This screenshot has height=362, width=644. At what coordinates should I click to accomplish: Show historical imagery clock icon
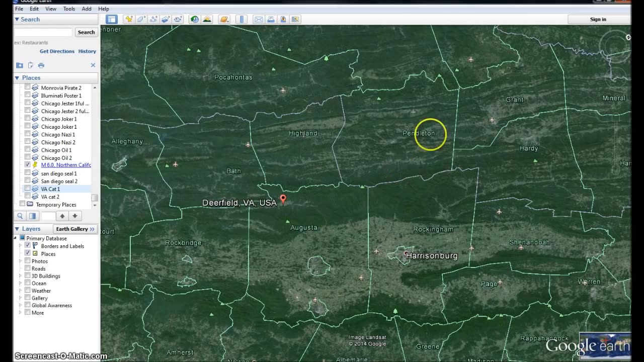195,19
